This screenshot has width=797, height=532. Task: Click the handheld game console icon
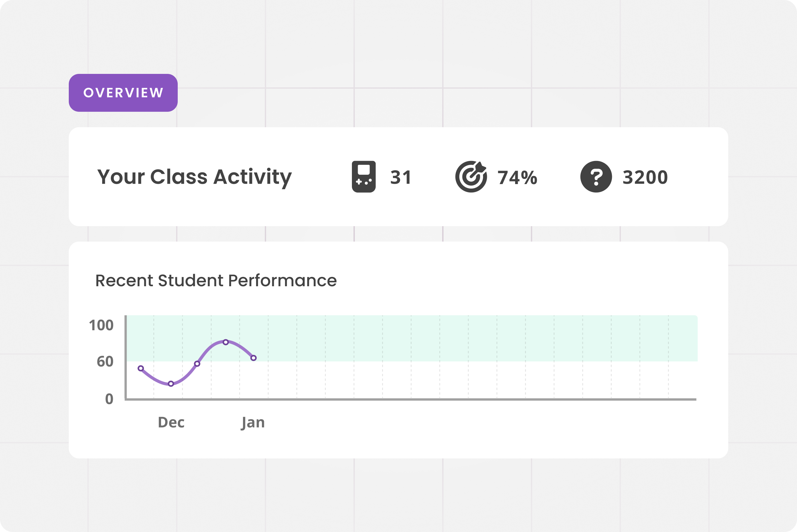click(x=363, y=177)
